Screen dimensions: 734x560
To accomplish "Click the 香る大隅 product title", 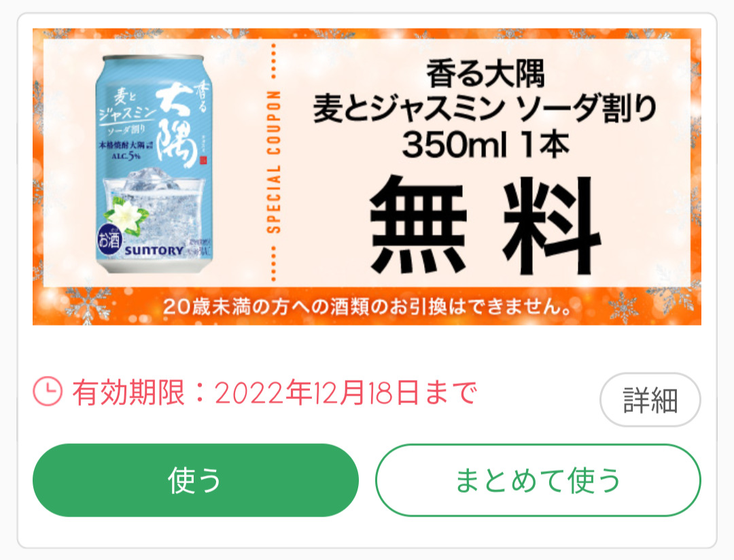I will tap(485, 74).
